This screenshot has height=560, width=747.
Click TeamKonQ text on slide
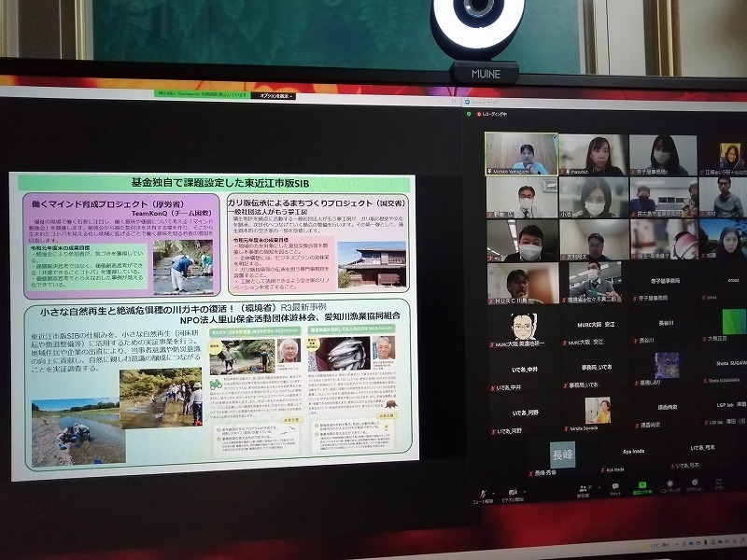coord(171,214)
